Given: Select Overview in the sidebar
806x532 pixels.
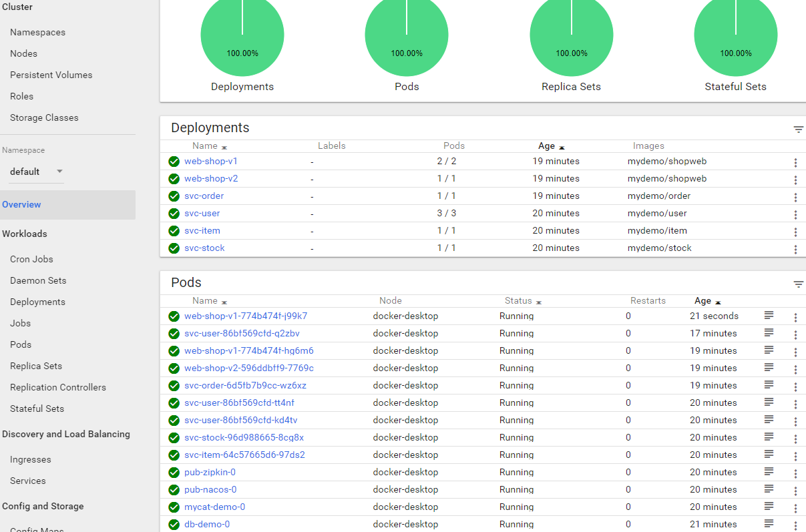Looking at the screenshot, I should 21,205.
